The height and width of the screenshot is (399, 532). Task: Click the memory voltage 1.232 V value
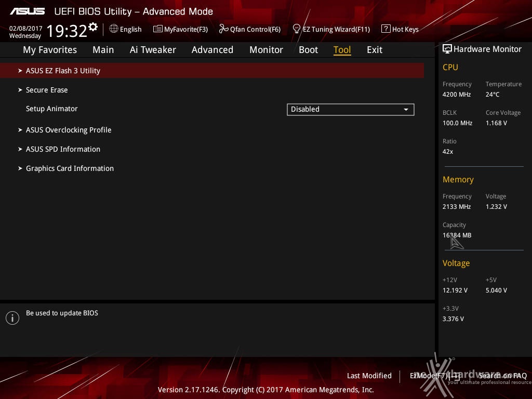(x=496, y=207)
